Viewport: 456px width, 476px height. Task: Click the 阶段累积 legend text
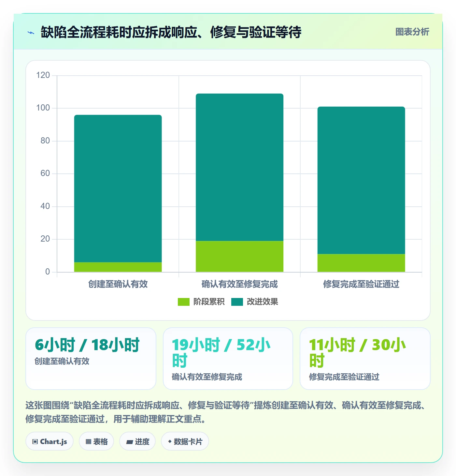coord(209,302)
